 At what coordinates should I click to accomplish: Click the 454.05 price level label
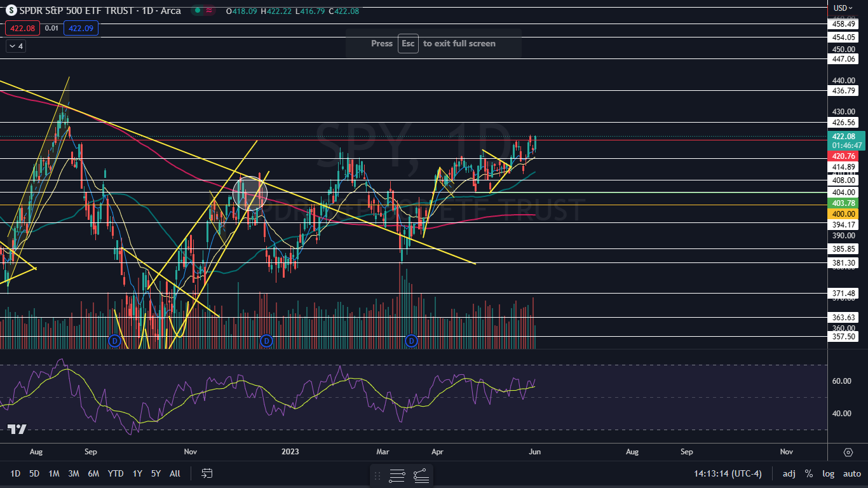[x=844, y=37]
